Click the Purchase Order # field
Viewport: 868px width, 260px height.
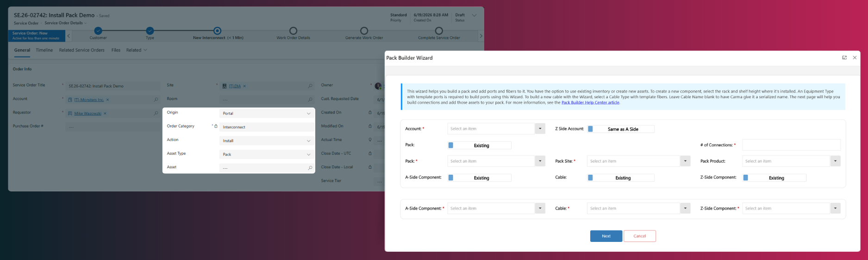click(x=112, y=127)
